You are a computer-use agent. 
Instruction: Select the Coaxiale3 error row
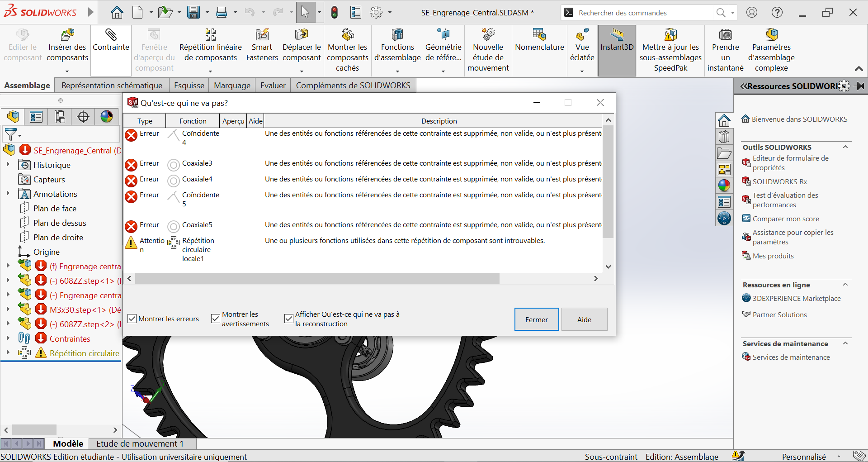[363, 164]
